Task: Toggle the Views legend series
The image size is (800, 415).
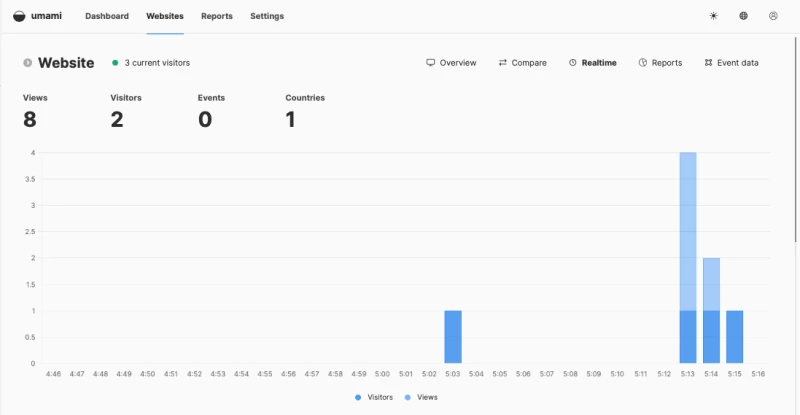Action: click(421, 397)
